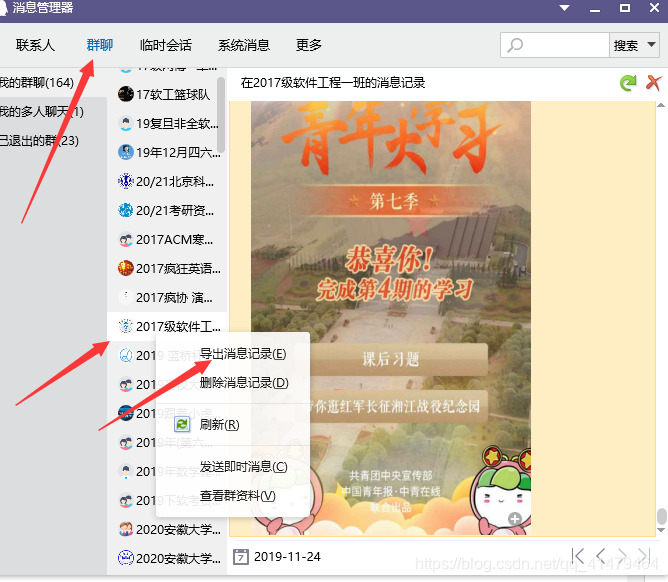Click avatar of 17软工篮球队 group
This screenshot has width=668, height=582.
(126, 94)
